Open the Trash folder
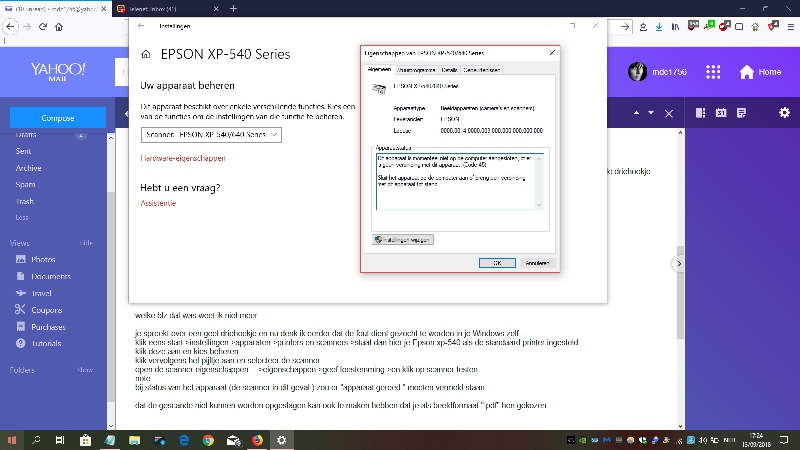This screenshot has width=800, height=450. (24, 201)
